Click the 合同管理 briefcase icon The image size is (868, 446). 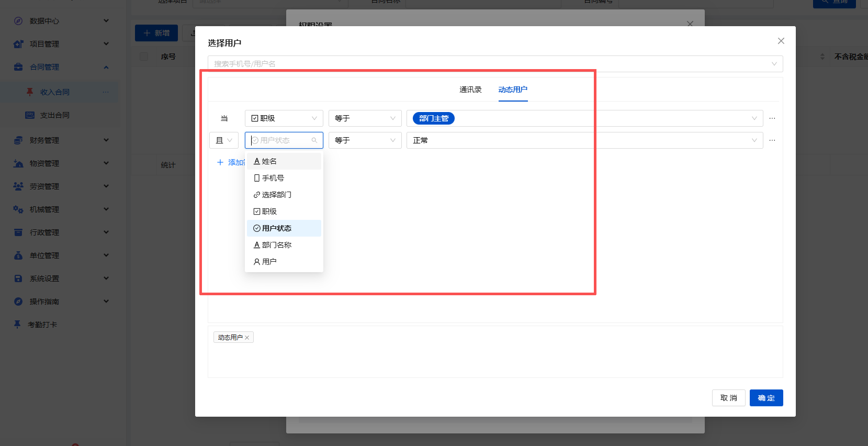coord(18,67)
